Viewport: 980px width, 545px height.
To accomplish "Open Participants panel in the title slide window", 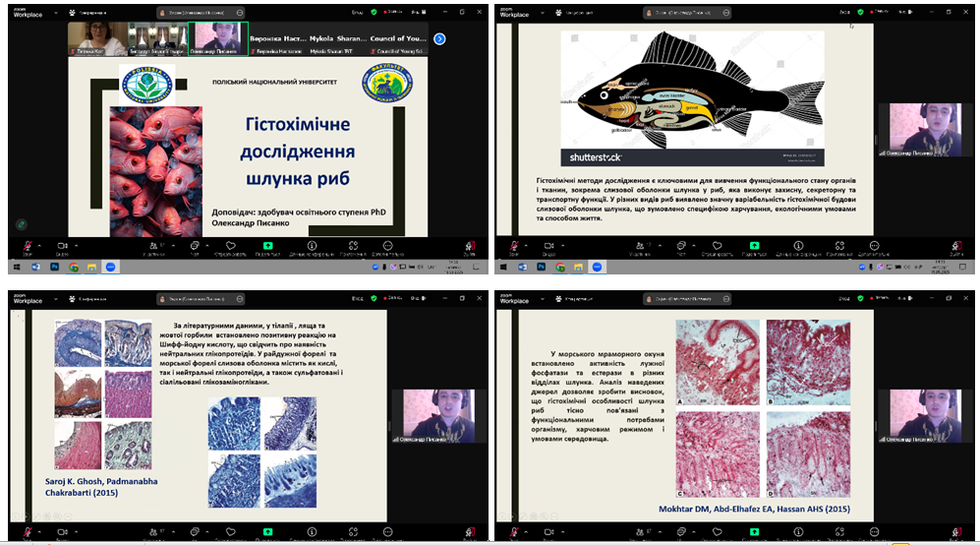I will tap(153, 245).
